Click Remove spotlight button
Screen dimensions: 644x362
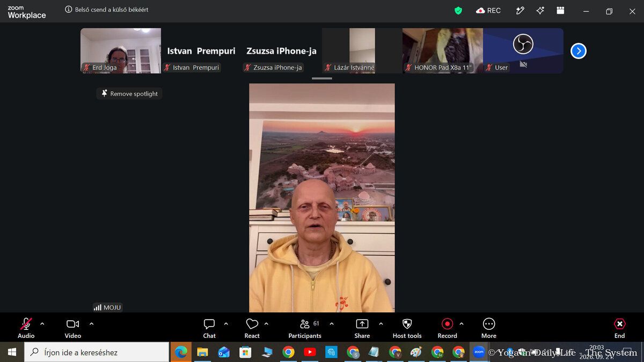tap(129, 93)
